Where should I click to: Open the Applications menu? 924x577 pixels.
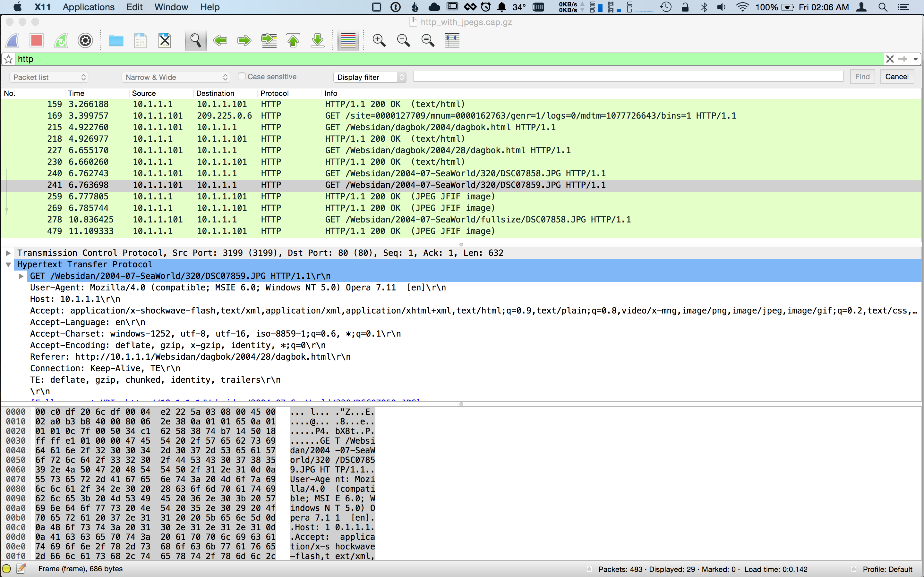[x=88, y=7]
